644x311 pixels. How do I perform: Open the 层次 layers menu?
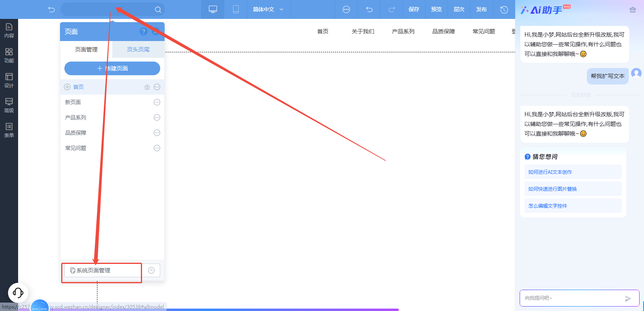pyautogui.click(x=459, y=9)
